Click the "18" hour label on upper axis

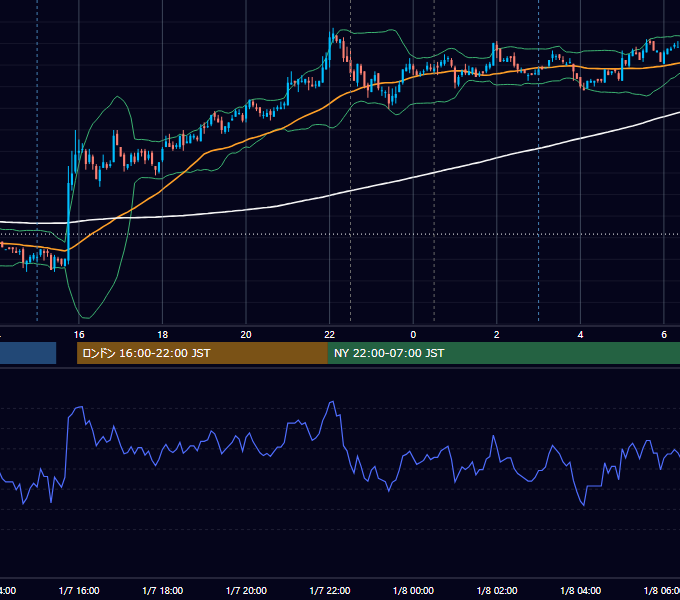point(163,334)
